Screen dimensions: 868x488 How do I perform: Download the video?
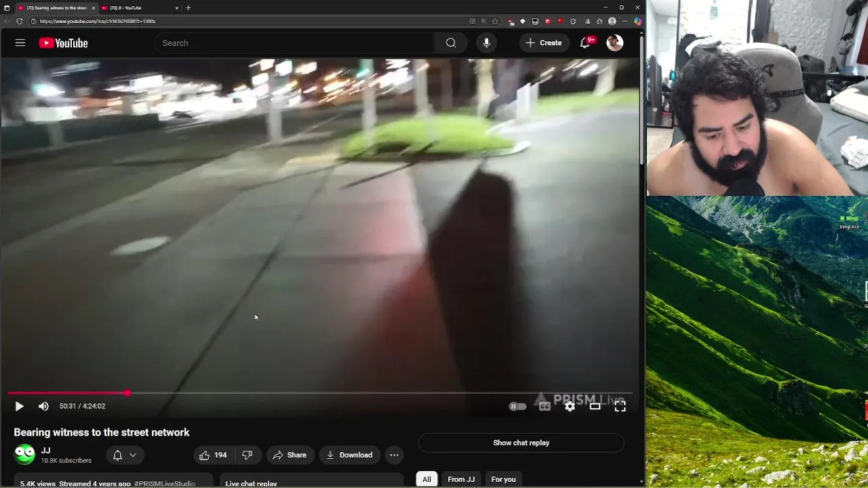pos(349,455)
